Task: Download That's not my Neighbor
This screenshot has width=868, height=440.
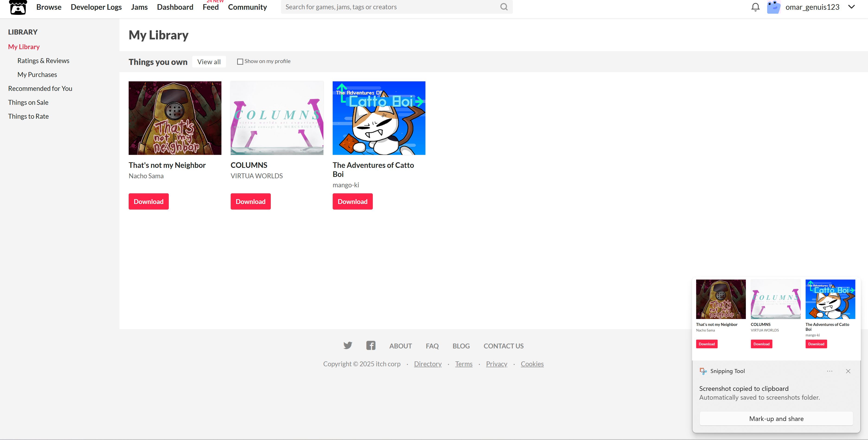Action: 149,201
